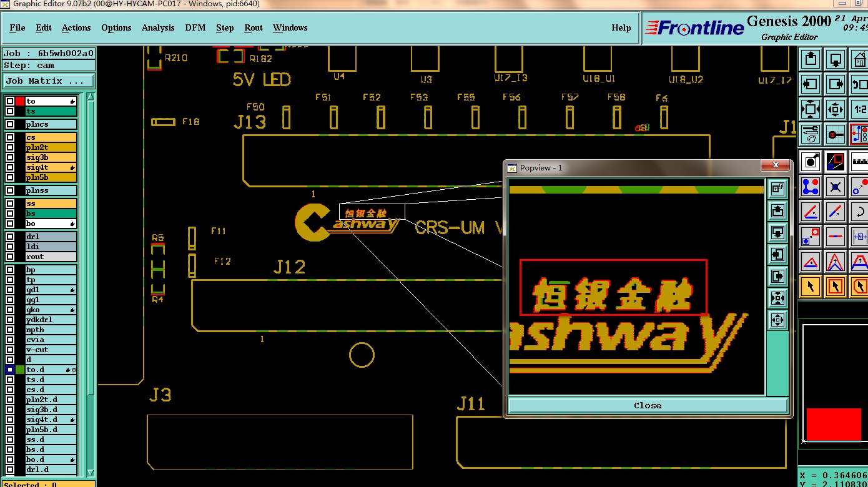
Task: Toggle the checkbox for layer cs
Action: (x=10, y=137)
